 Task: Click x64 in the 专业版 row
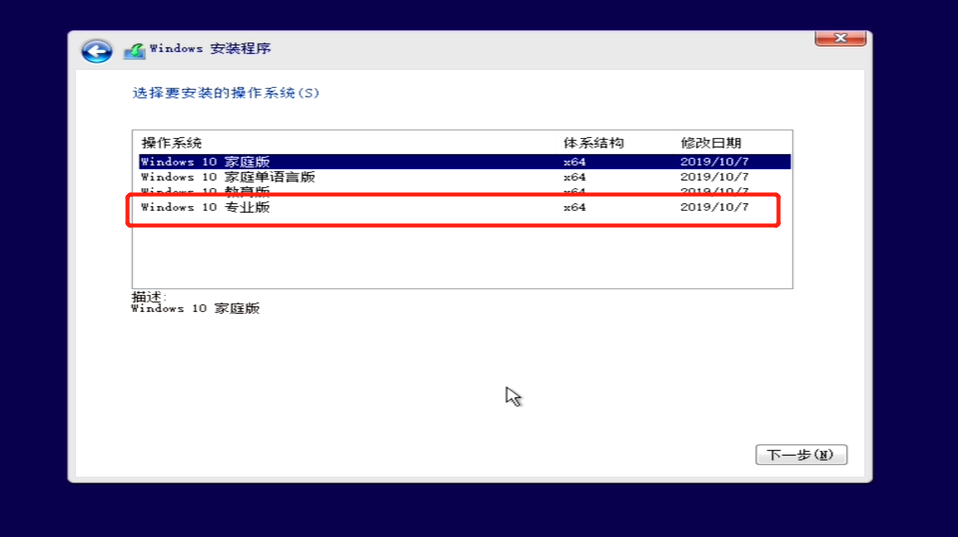tap(574, 207)
